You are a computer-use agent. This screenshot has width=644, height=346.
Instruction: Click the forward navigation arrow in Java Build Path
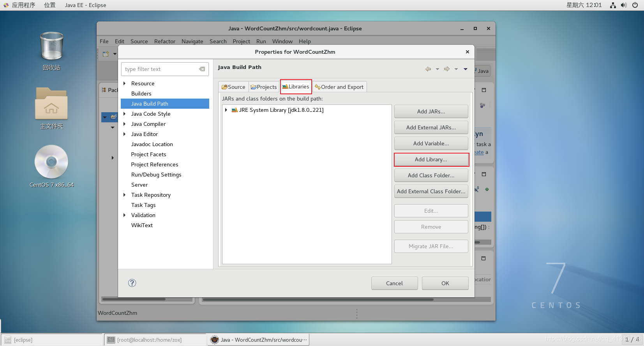point(447,69)
